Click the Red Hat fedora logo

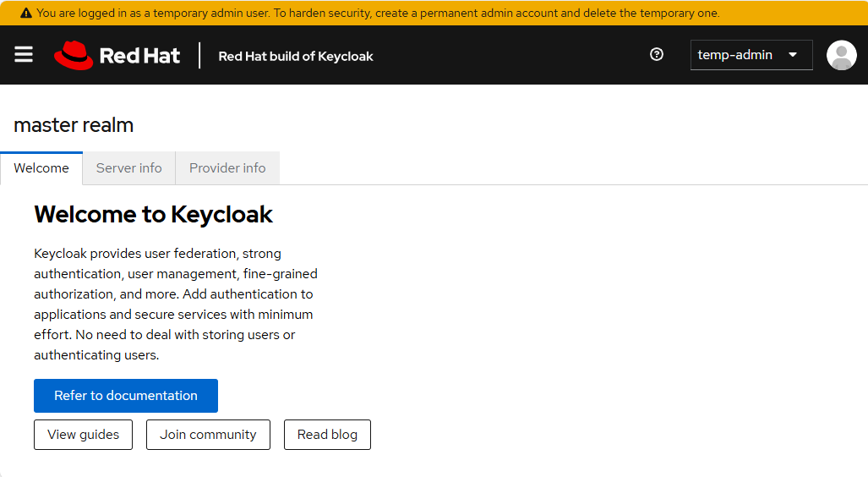73,56
